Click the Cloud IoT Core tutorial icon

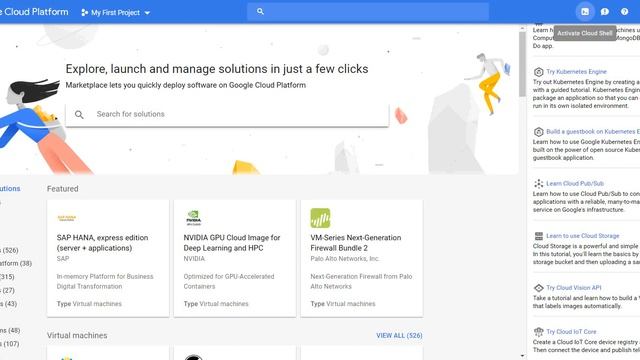coord(538,332)
